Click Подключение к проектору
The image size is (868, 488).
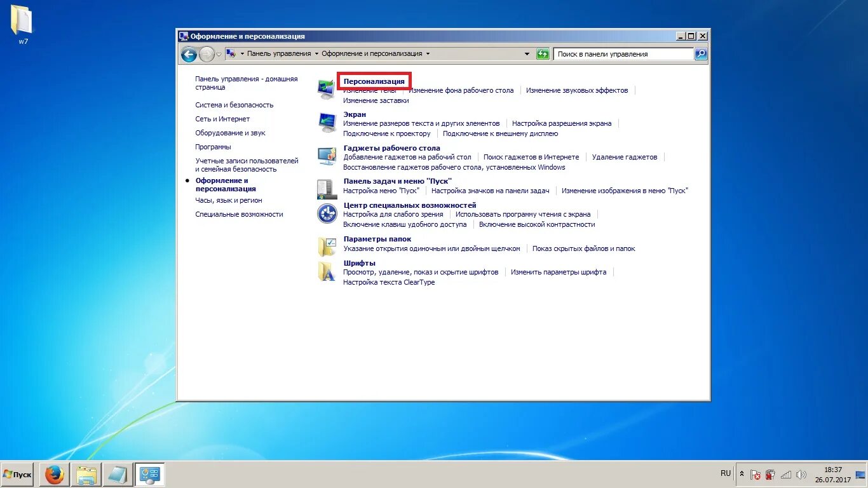click(x=387, y=133)
